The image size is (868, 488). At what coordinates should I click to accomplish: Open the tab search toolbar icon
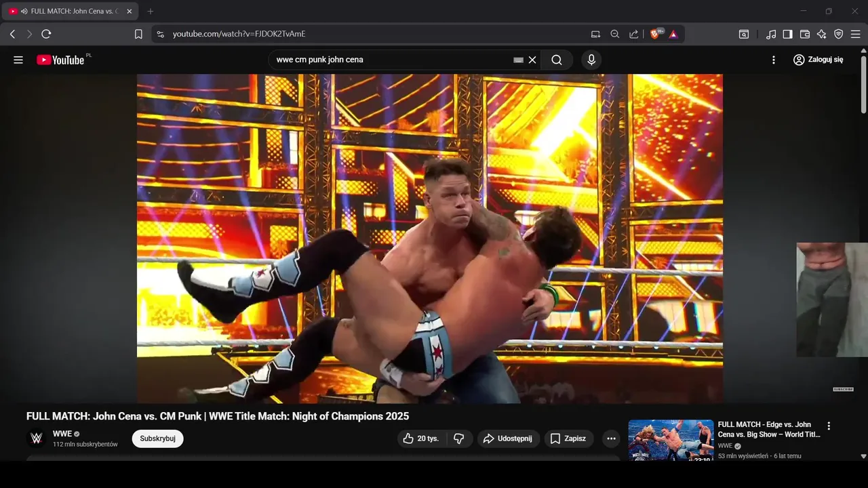click(744, 34)
